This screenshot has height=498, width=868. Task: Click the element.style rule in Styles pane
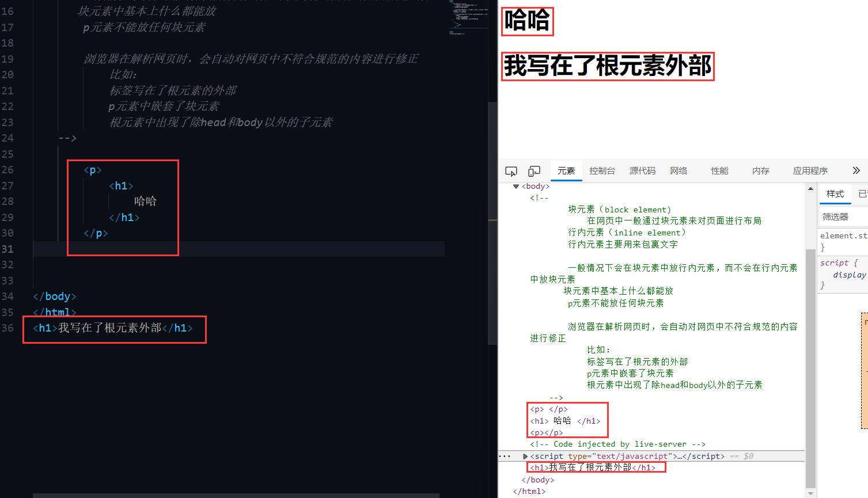pyautogui.click(x=843, y=235)
